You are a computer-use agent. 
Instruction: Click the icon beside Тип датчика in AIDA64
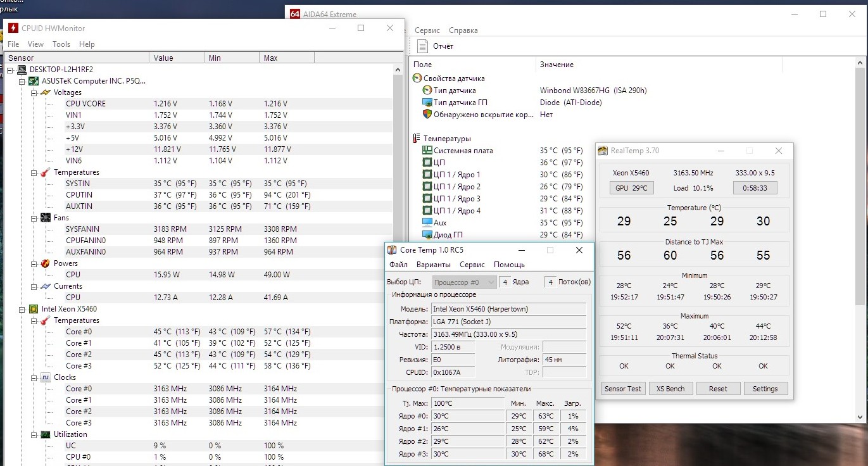(x=427, y=91)
